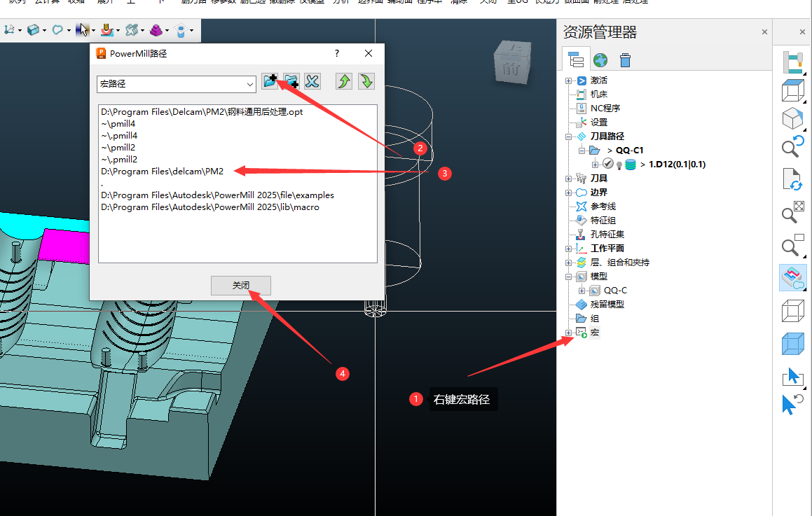The height and width of the screenshot is (516, 812).
Task: Click add folder to top of path list
Action: tap(270, 81)
